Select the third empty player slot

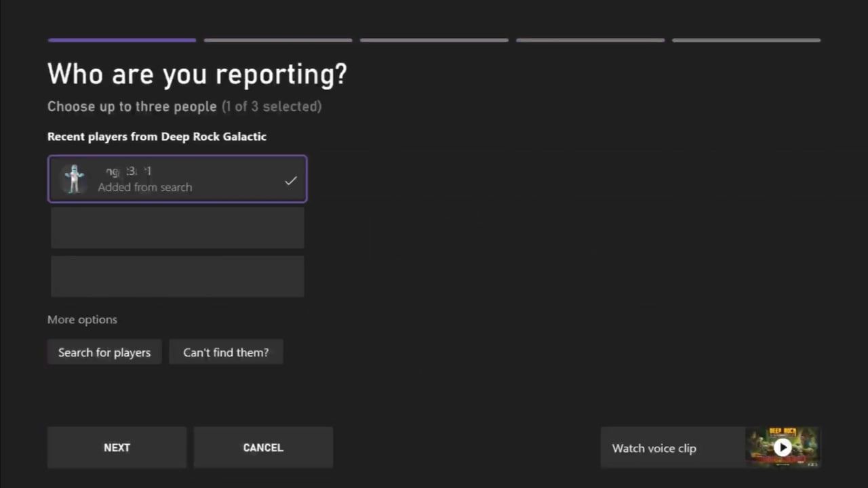[x=178, y=277]
